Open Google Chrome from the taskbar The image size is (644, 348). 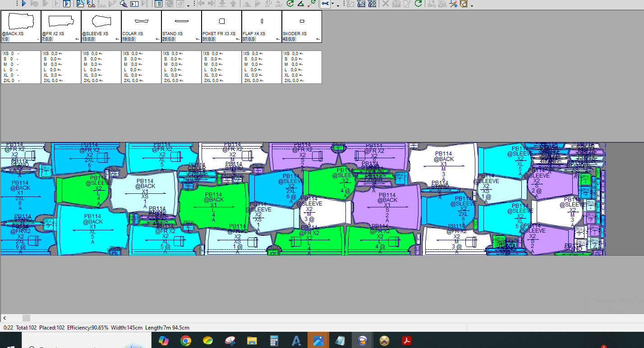(x=186, y=340)
